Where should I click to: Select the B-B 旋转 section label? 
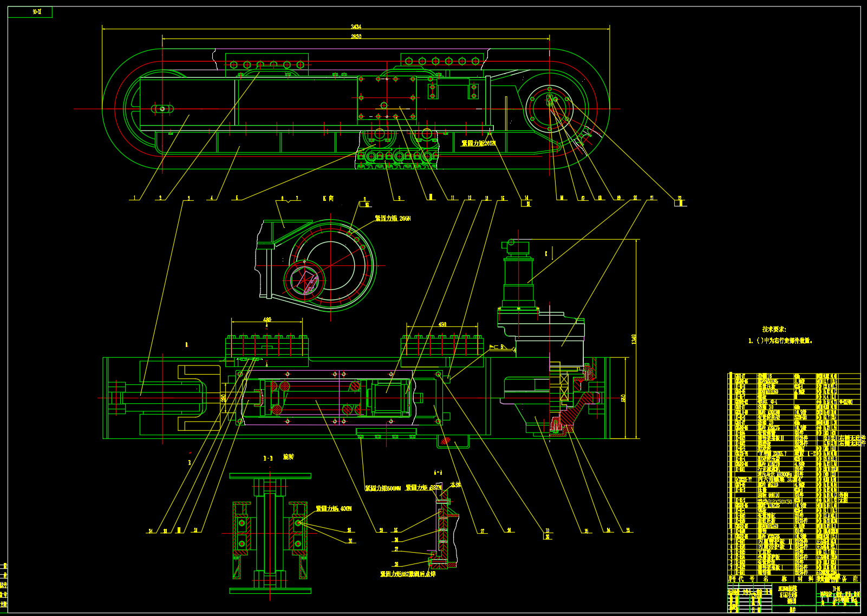278,457
